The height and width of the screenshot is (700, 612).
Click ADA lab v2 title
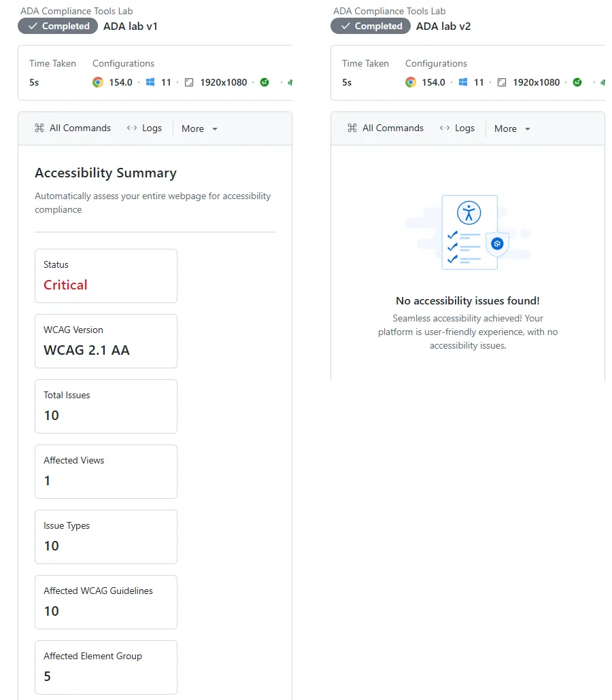point(443,27)
